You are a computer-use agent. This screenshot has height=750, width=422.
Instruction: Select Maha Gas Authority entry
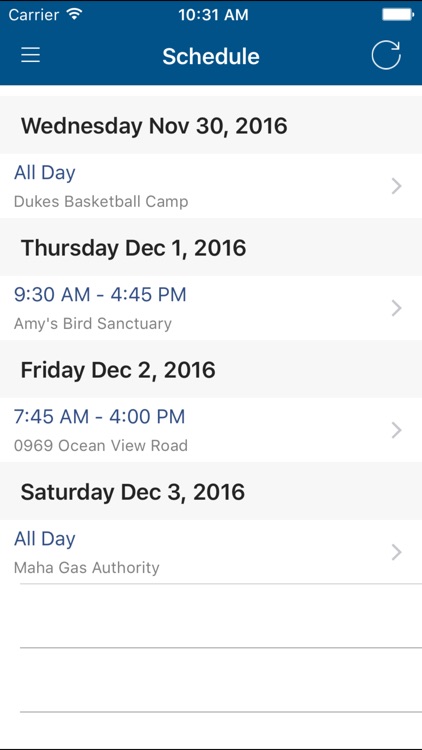pos(211,552)
